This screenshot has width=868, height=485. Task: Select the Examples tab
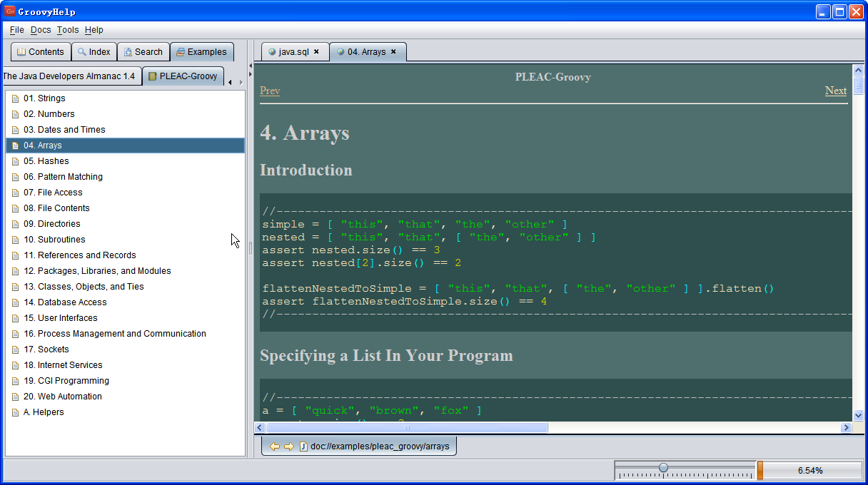point(201,52)
